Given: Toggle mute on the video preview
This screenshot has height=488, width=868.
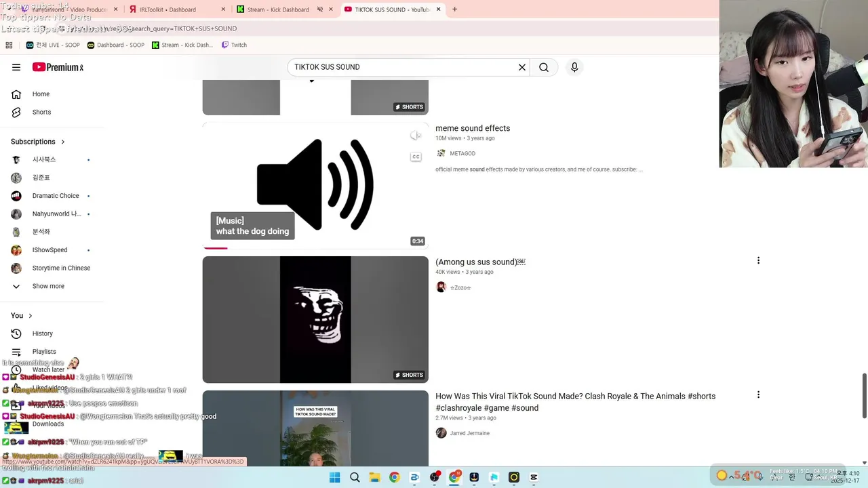Looking at the screenshot, I should point(416,136).
